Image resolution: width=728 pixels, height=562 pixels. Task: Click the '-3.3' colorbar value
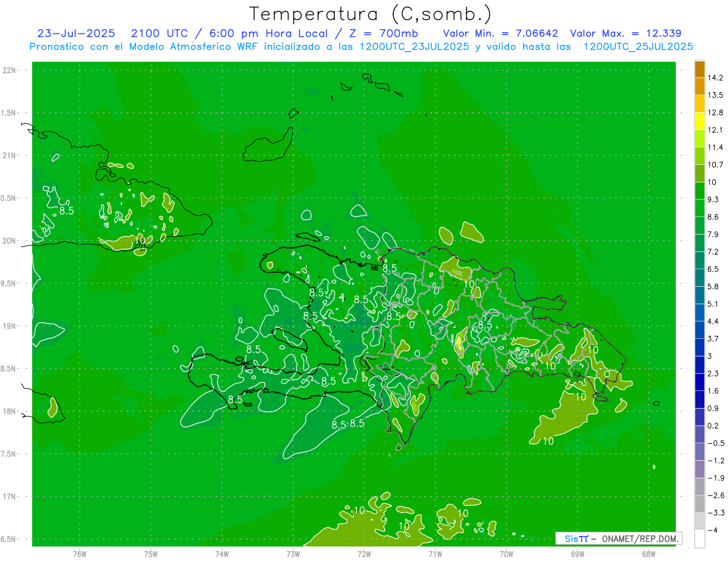pyautogui.click(x=716, y=513)
